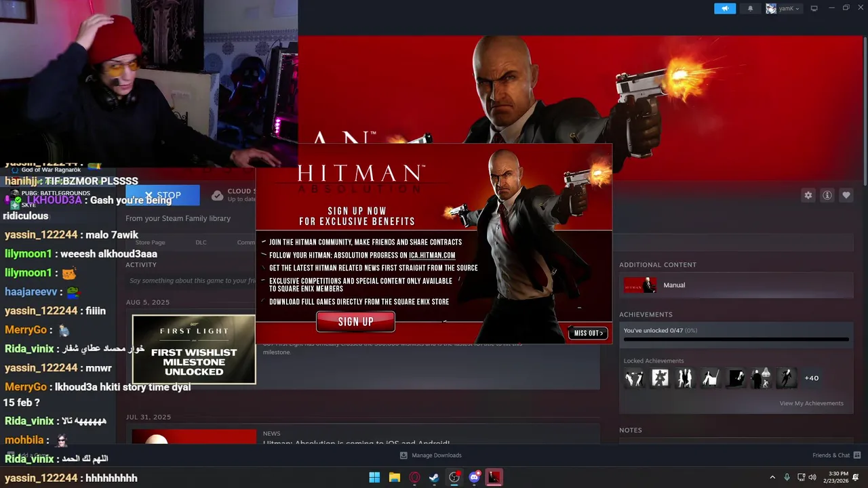Open the Manual under Additional Content
868x488 pixels.
click(x=736, y=285)
